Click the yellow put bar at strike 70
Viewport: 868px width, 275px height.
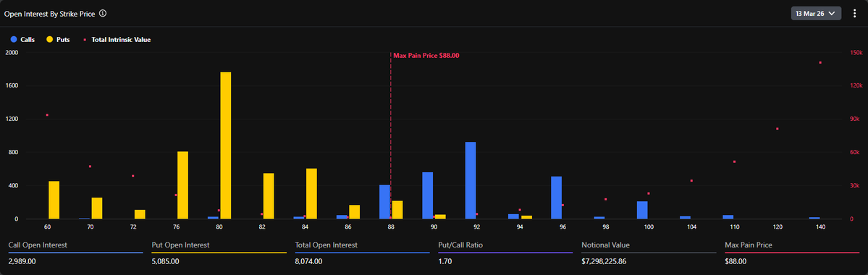(97, 208)
